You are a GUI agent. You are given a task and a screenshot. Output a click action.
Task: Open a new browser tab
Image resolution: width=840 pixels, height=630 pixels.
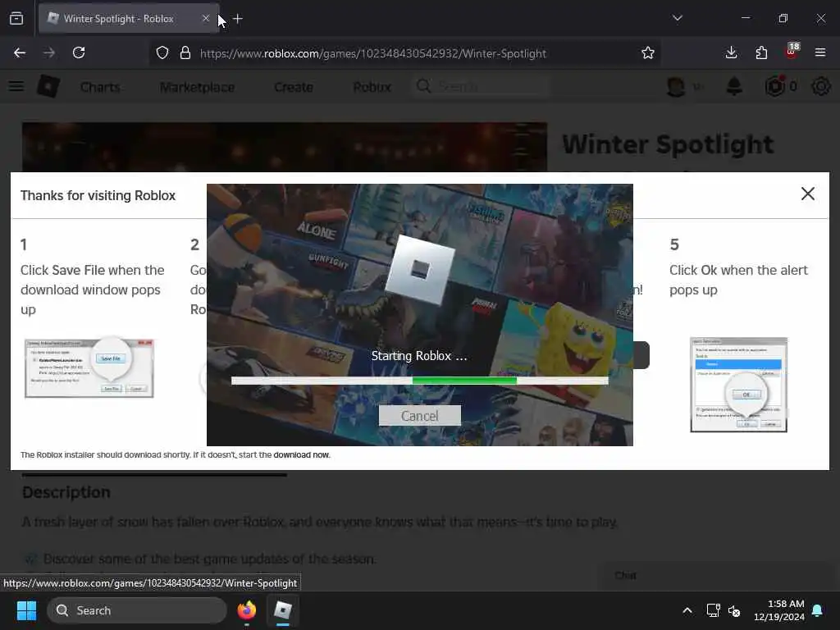coord(238,19)
